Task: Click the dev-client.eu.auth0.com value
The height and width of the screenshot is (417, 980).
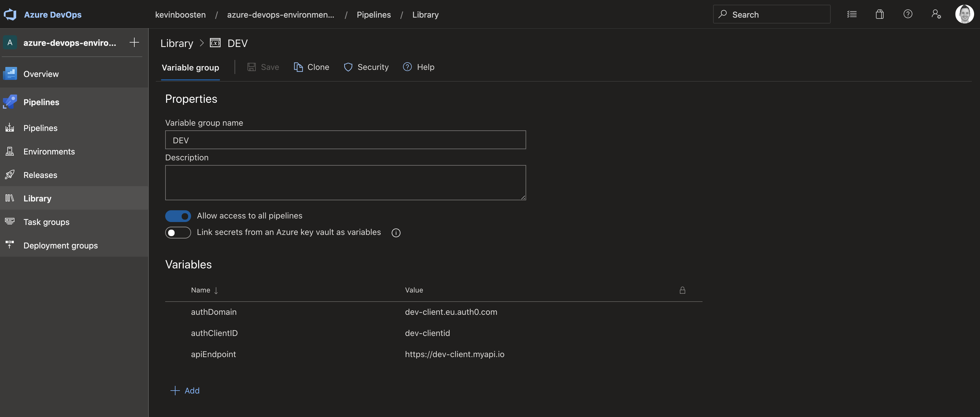Action: point(451,312)
